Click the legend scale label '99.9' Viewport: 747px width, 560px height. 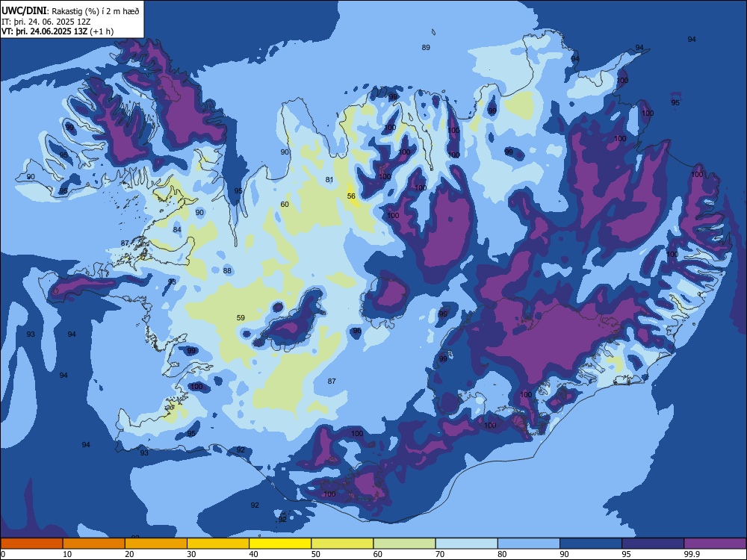point(691,554)
